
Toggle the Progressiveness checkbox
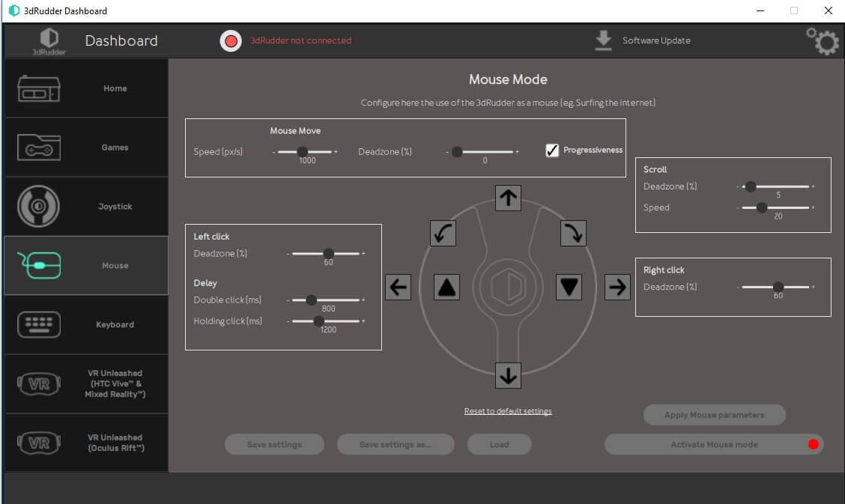(552, 151)
